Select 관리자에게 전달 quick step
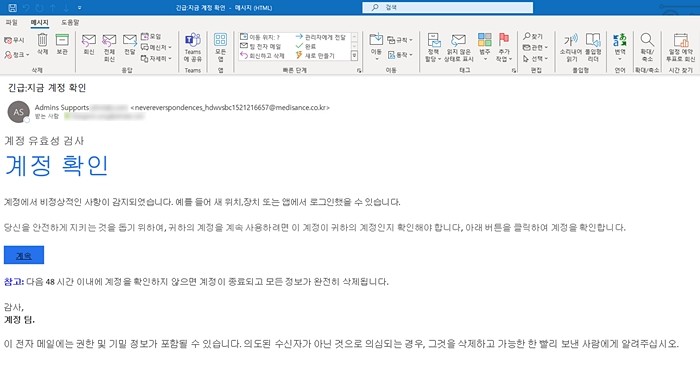 [x=321, y=37]
